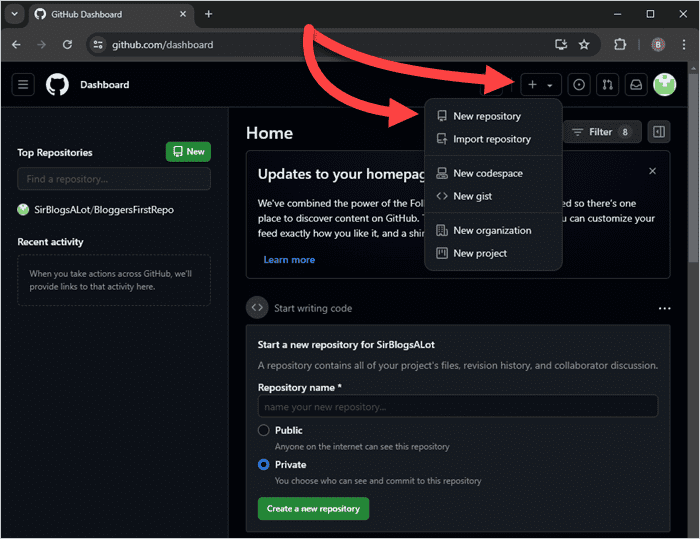Click the Recent activity heading

[50, 242]
